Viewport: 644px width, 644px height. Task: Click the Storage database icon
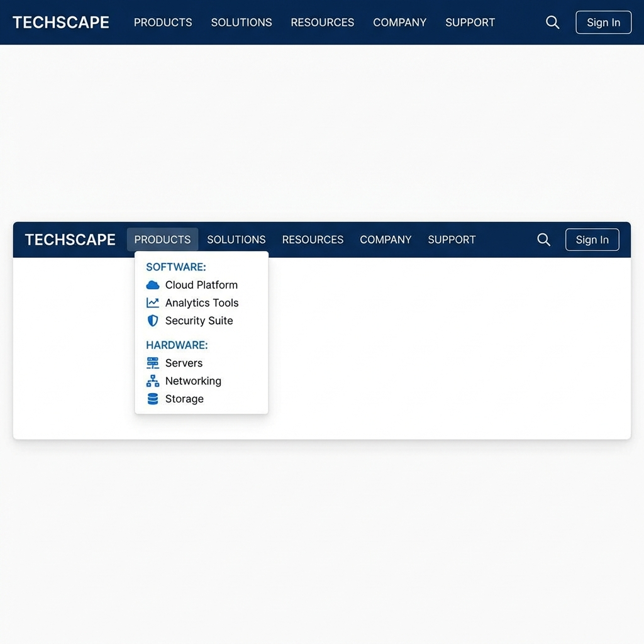point(152,399)
